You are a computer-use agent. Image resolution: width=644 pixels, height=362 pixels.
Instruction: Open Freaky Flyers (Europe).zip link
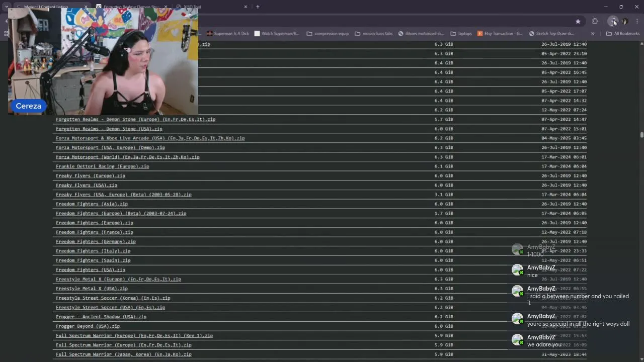pos(90,176)
